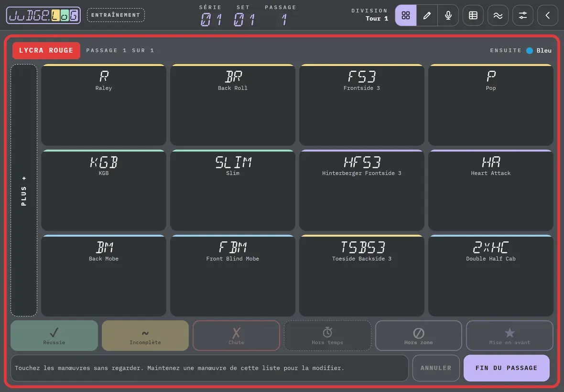The image size is (564, 392).
Task: Tap the Front Blind Mobe pad
Action: [233, 276]
